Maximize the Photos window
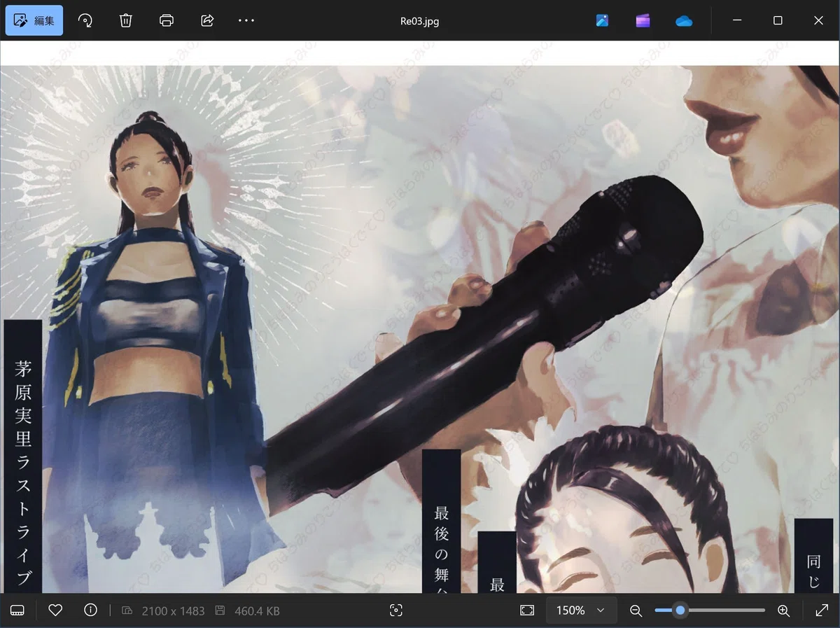The width and height of the screenshot is (840, 628). [778, 20]
